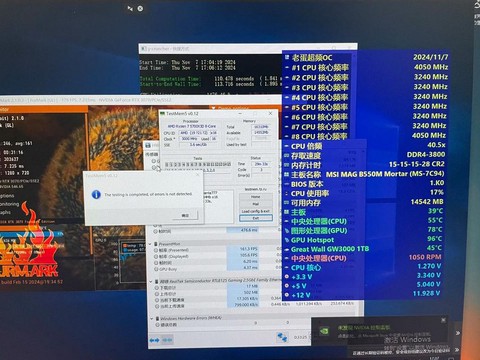Click the sensor icon beside 下载总计 row
This screenshot has height=360, width=480.
[x=156, y=288]
